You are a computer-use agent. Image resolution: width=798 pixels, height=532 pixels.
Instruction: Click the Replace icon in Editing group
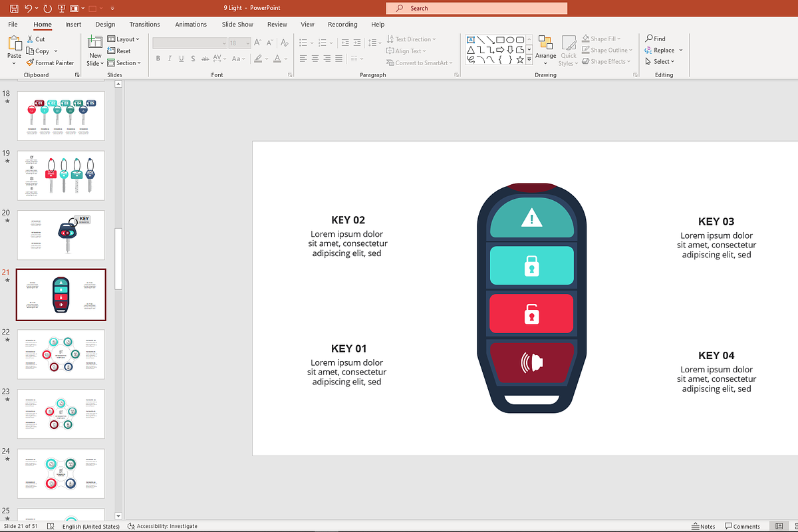(x=649, y=50)
